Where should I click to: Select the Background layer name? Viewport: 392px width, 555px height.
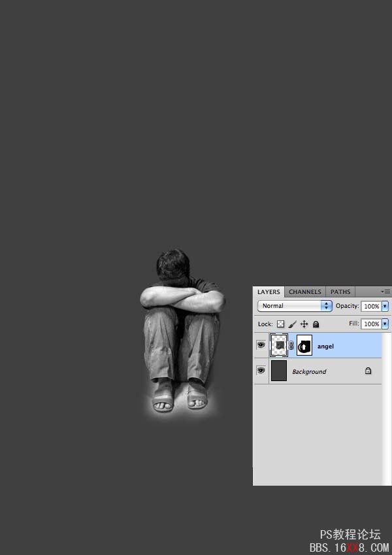[x=309, y=372]
